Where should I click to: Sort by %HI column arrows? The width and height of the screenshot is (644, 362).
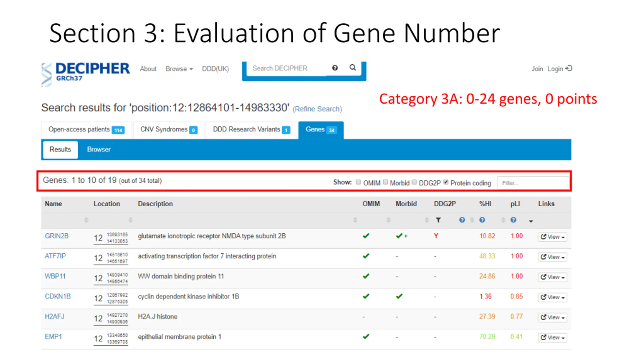(x=503, y=220)
